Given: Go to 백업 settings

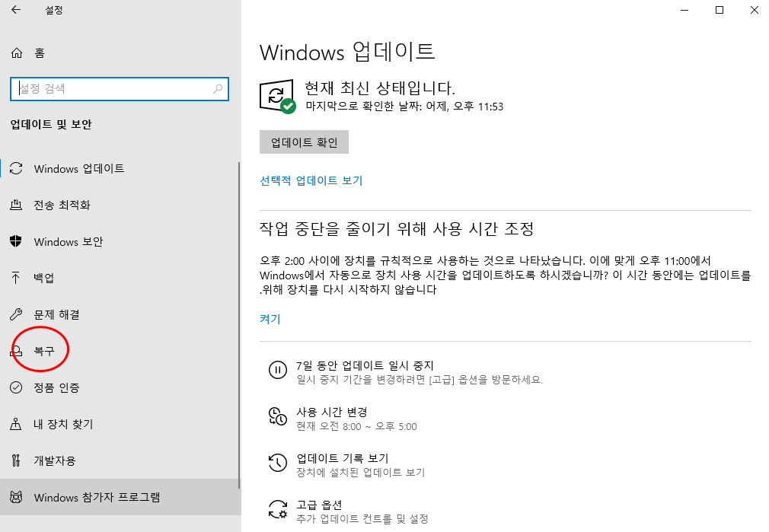Looking at the screenshot, I should [120, 278].
